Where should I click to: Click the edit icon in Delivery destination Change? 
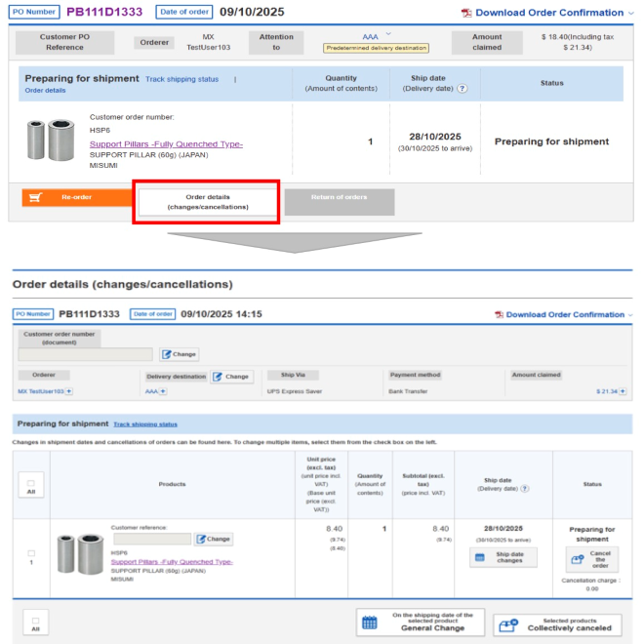point(220,377)
